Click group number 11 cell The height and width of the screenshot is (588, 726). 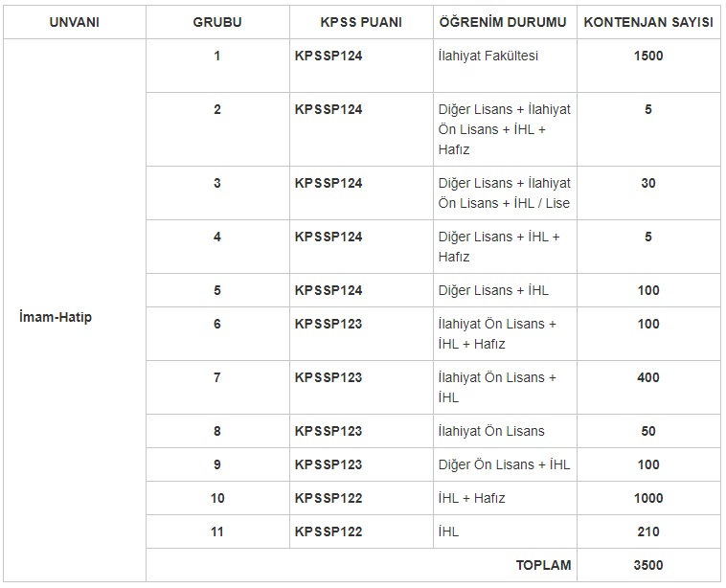217,531
